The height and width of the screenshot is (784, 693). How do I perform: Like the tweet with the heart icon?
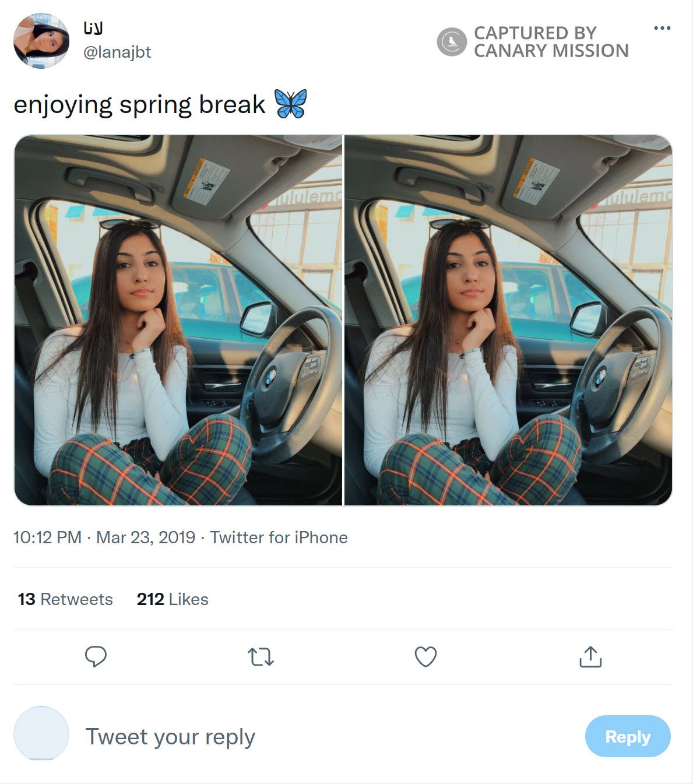point(425,657)
